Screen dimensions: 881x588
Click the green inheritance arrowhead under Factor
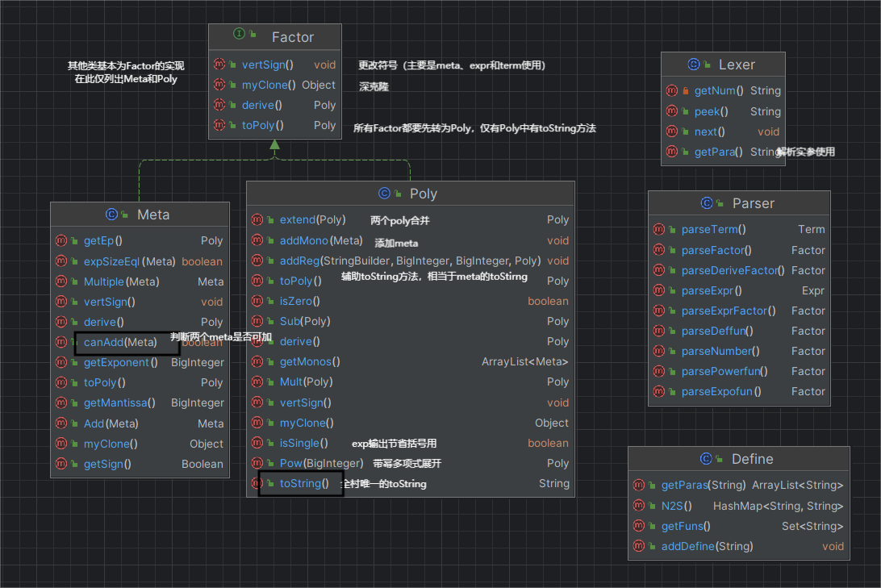(275, 144)
